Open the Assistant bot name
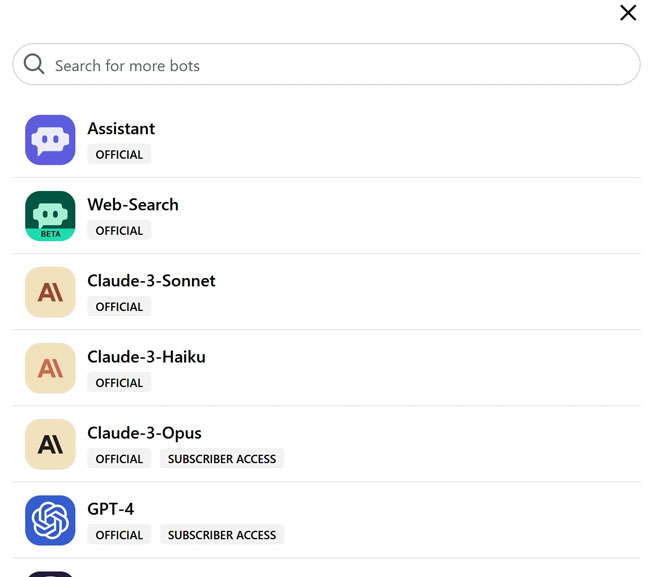Image resolution: width=653 pixels, height=577 pixels. click(x=121, y=128)
